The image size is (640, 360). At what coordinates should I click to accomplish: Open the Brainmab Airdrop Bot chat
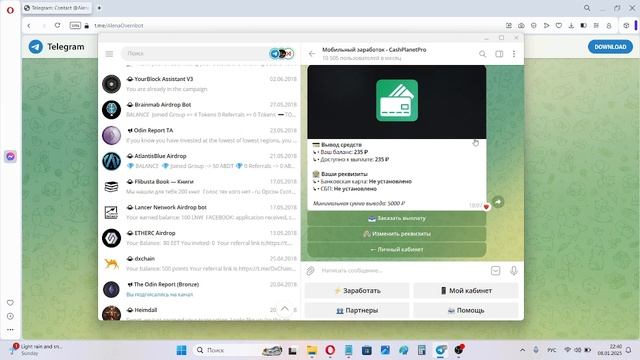(x=199, y=110)
